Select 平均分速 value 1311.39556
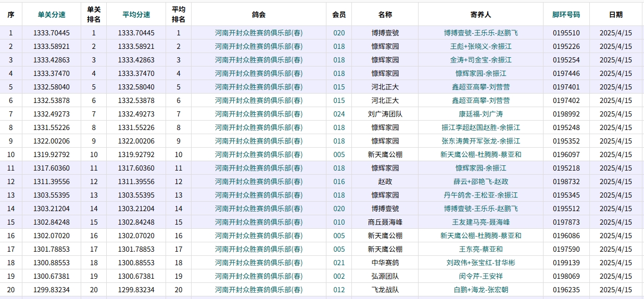644x299 pixels. coord(136,181)
